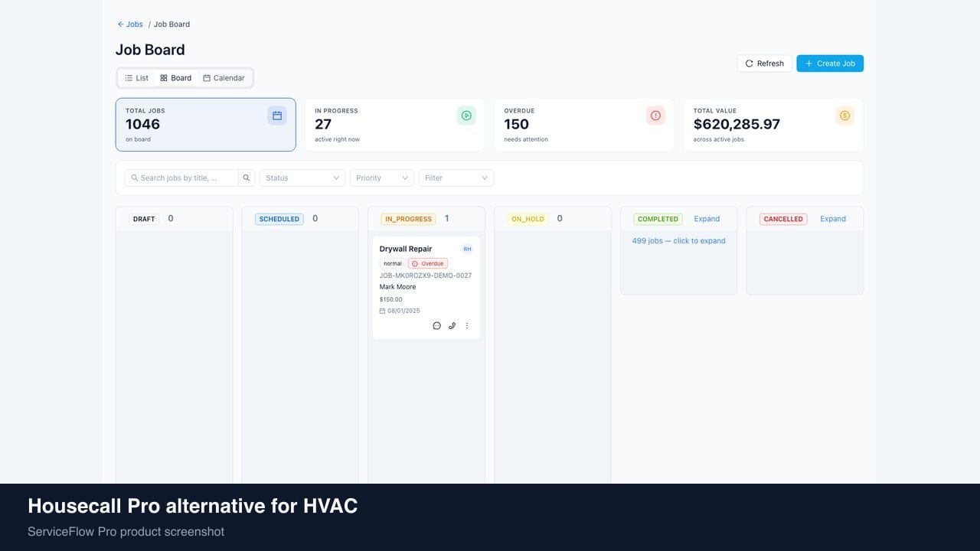This screenshot has height=551, width=980.
Task: Click the CANCELLED column label
Action: click(x=783, y=219)
